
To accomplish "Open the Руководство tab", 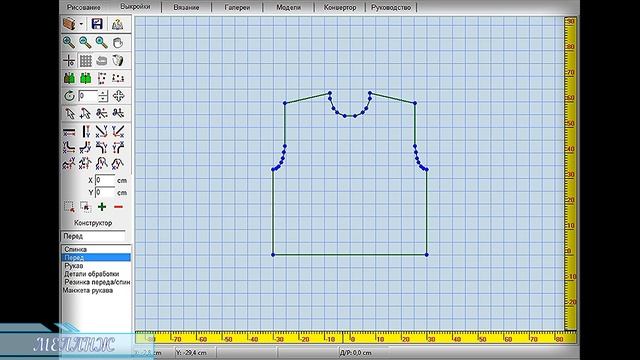I will (x=391, y=7).
